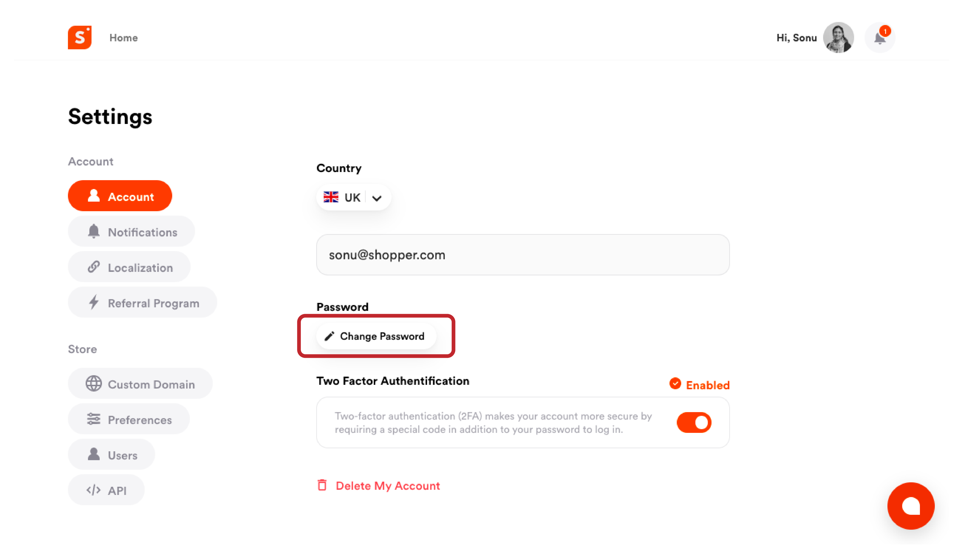974x560 pixels.
Task: Click the Localization link icon
Action: [94, 267]
